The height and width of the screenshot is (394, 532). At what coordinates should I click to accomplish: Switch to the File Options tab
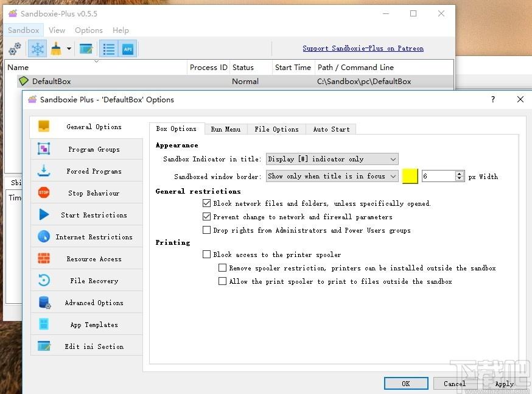[276, 129]
